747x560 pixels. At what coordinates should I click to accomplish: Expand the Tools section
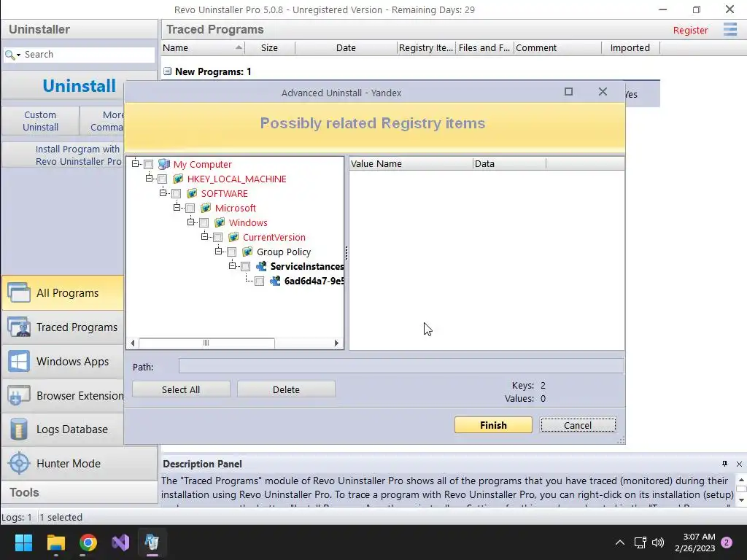coord(79,492)
